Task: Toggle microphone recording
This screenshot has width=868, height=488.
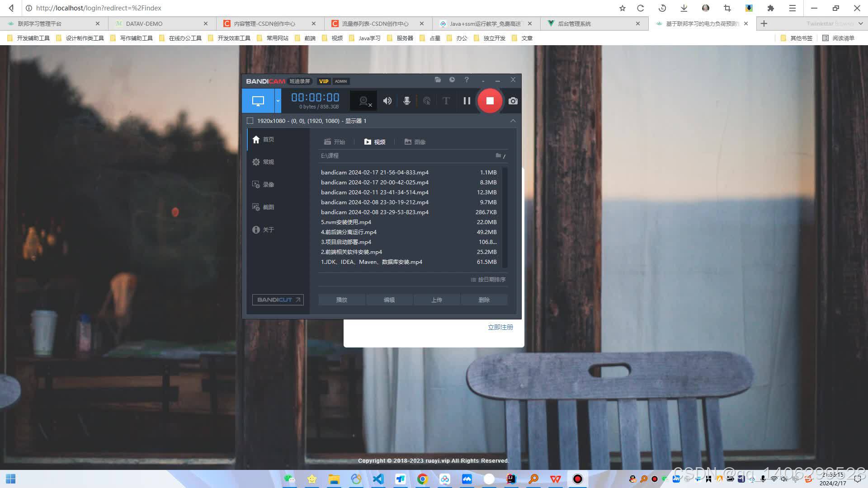Action: click(406, 101)
